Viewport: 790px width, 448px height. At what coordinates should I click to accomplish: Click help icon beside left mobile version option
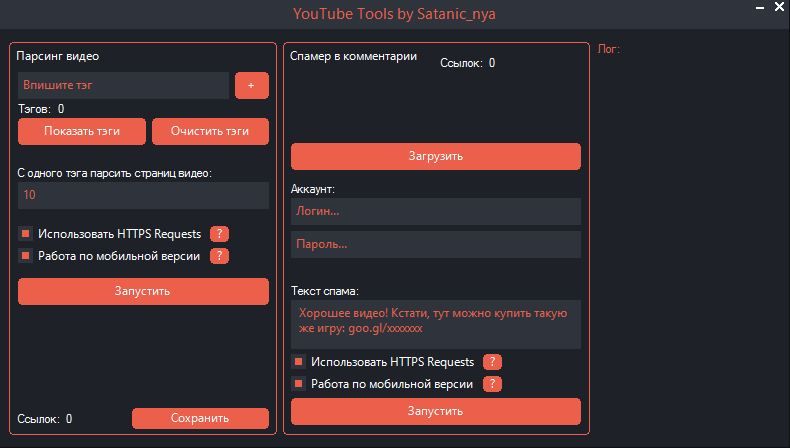[220, 256]
